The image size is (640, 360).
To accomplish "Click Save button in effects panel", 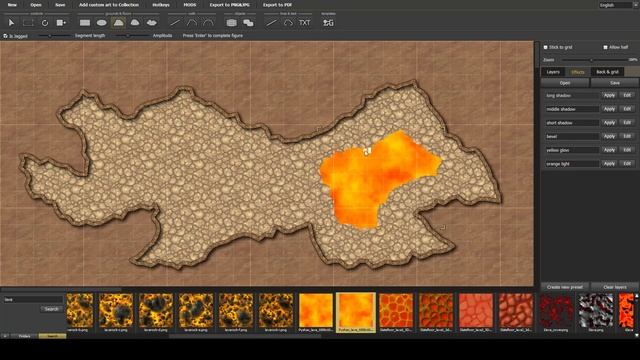I will (x=615, y=83).
